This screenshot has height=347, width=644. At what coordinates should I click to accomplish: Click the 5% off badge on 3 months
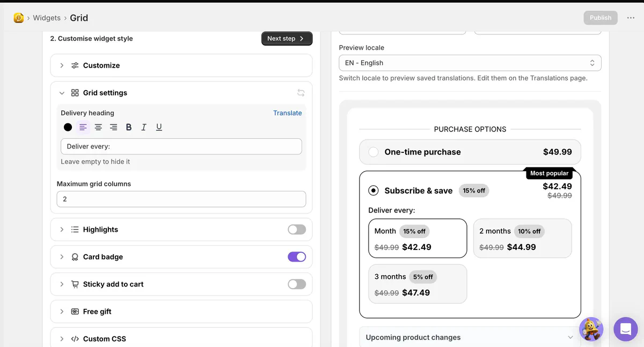coord(423,277)
